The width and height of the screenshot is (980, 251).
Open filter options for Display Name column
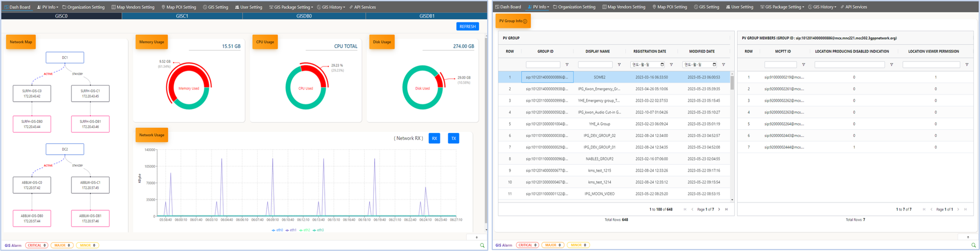(619, 65)
